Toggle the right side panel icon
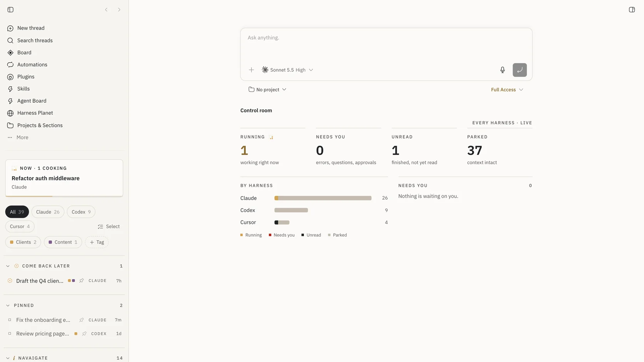Viewport: 644px width, 362px height. pyautogui.click(x=632, y=10)
